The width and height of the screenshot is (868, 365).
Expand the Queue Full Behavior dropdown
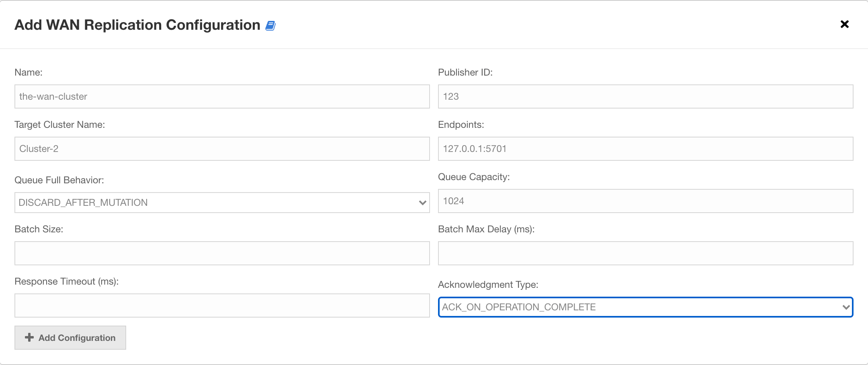[x=222, y=203]
